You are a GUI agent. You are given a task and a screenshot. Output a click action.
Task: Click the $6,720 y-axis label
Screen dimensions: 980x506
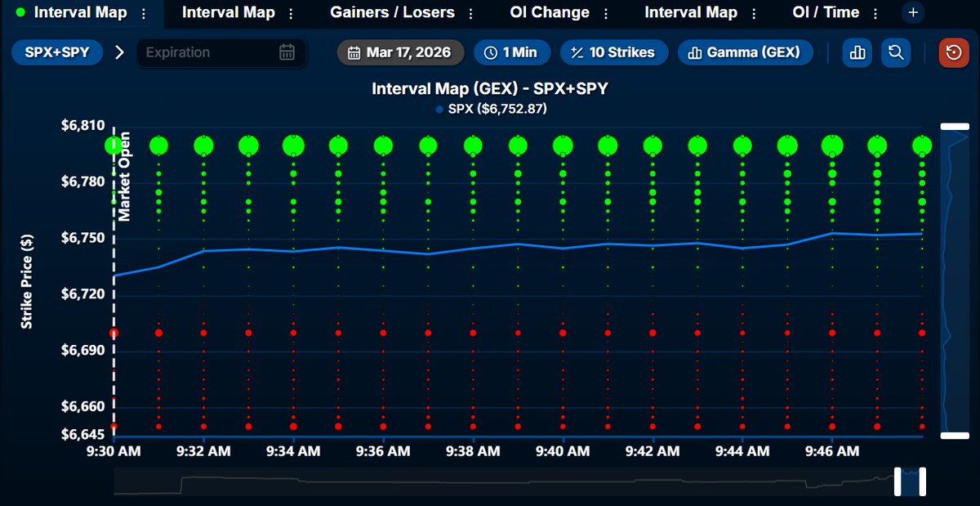coord(82,294)
